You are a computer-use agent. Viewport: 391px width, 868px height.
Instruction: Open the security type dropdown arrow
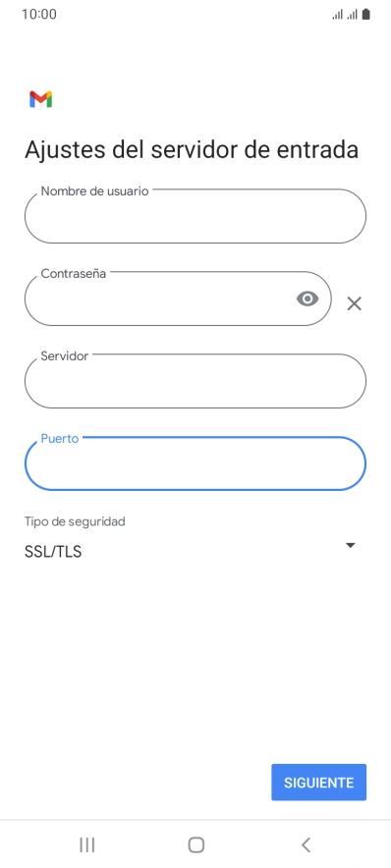tap(350, 545)
